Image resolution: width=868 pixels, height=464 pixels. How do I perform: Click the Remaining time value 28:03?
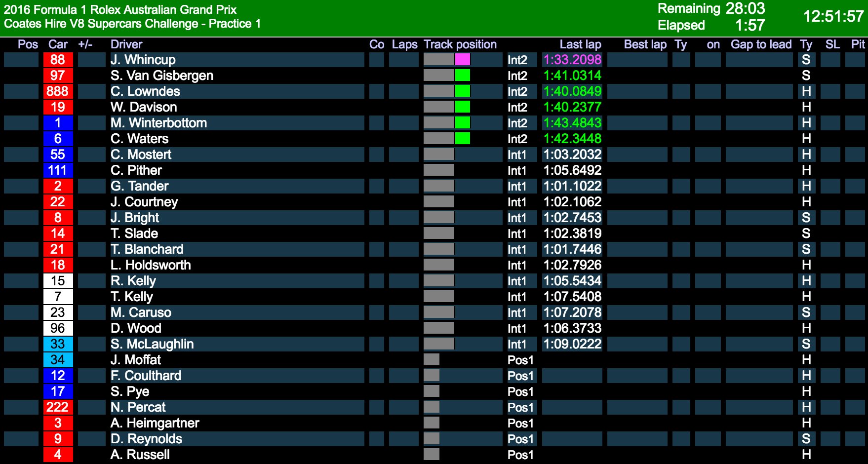pyautogui.click(x=745, y=8)
